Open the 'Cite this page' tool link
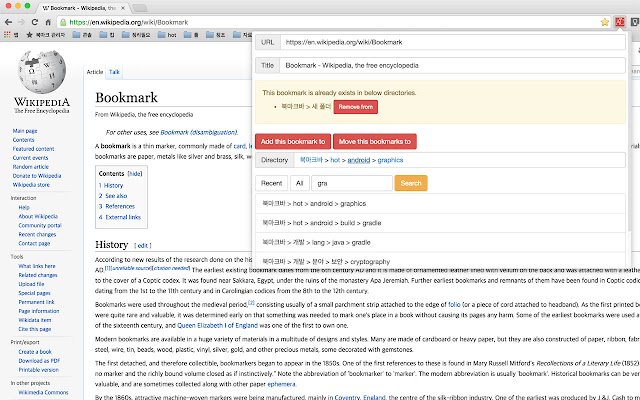The height and width of the screenshot is (400, 640). pos(35,329)
